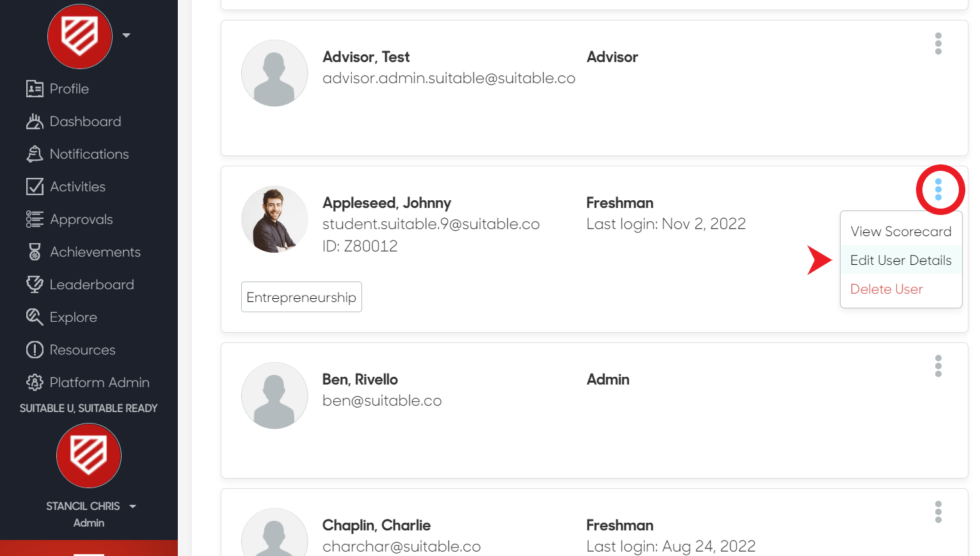Open Platform Admin gear icon
Viewport: 980px width, 556px height.
35,383
